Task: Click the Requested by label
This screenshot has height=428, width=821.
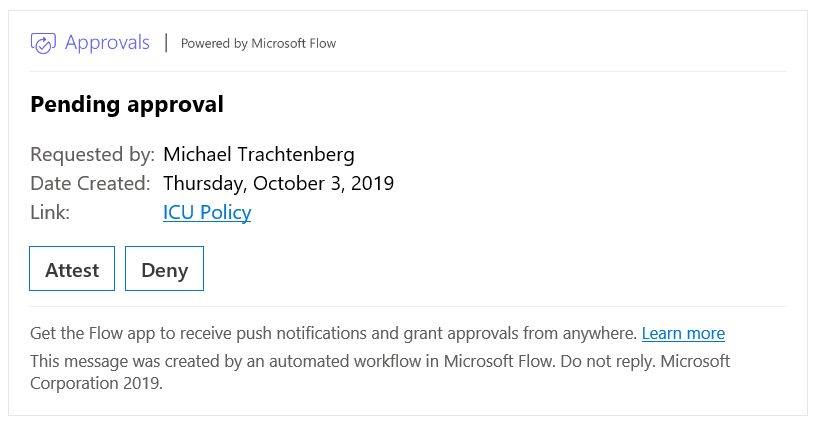Action: click(x=92, y=155)
